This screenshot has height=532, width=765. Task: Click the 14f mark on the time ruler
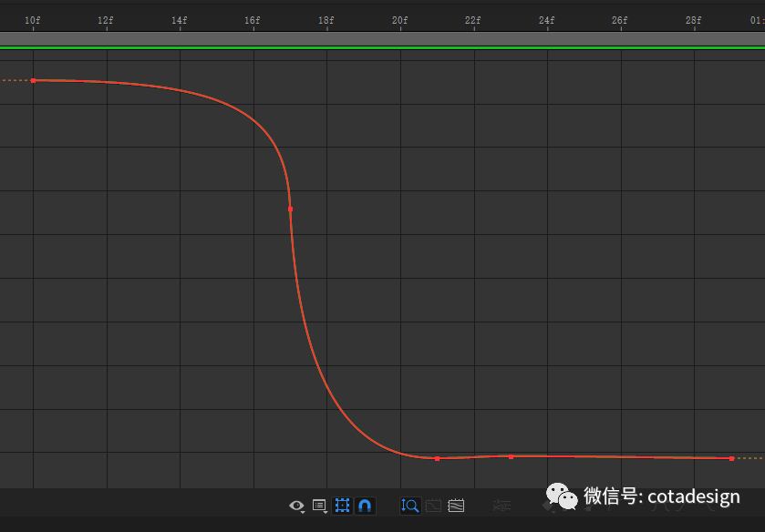(x=179, y=20)
